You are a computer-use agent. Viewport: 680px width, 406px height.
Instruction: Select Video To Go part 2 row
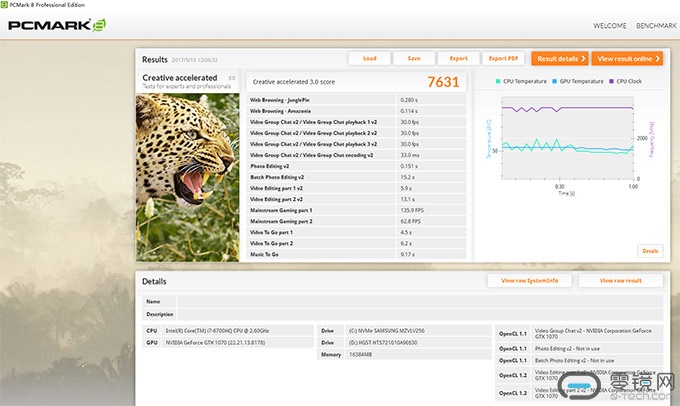pos(356,243)
